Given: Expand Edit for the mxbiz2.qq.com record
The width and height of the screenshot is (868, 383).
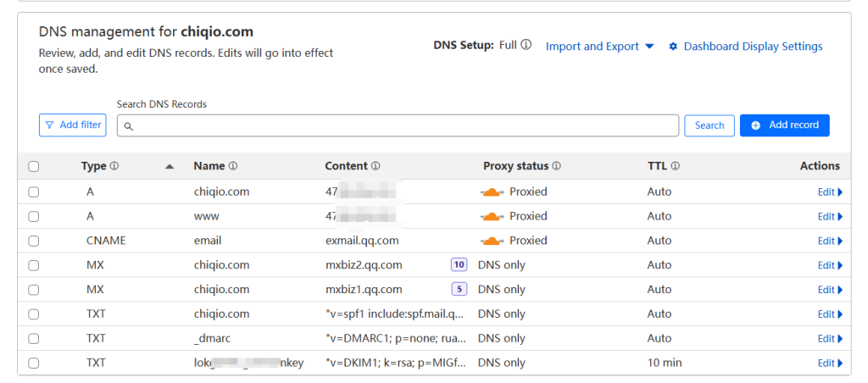Looking at the screenshot, I should (831, 265).
